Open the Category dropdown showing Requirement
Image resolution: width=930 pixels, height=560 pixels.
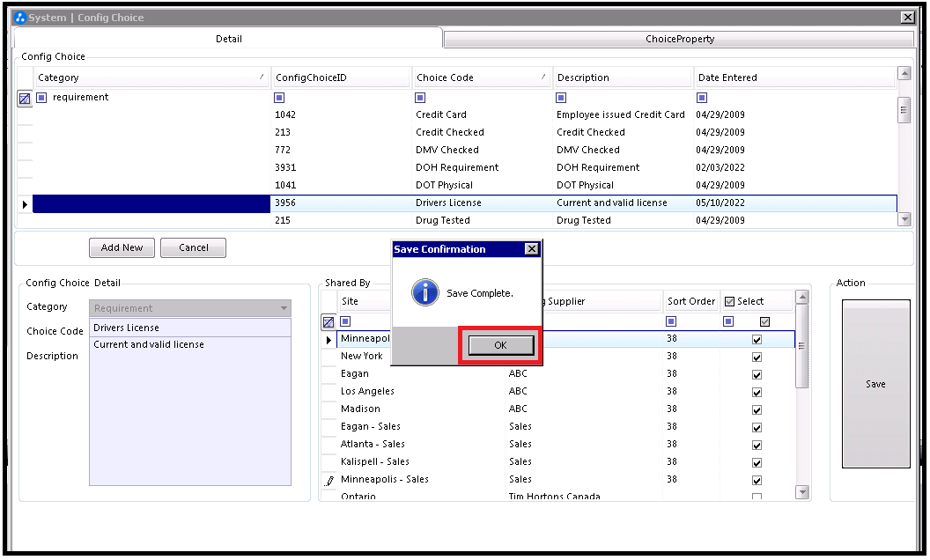(190, 308)
